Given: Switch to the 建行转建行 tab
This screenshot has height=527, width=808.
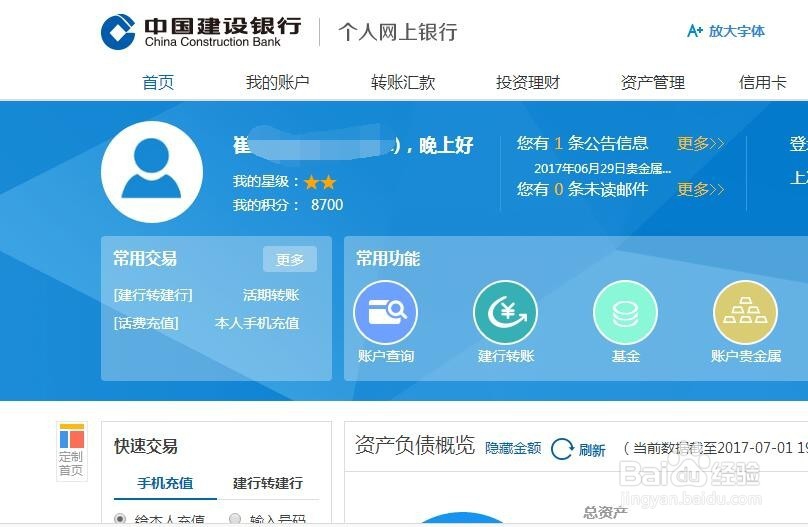Looking at the screenshot, I should pyautogui.click(x=268, y=483).
